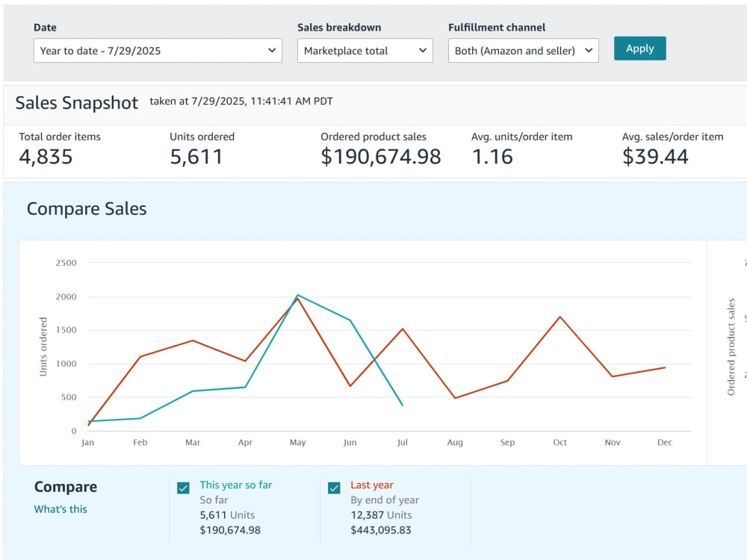Screen dimensions: 747x560
Task: Click the May peak on the chart
Action: (x=298, y=296)
